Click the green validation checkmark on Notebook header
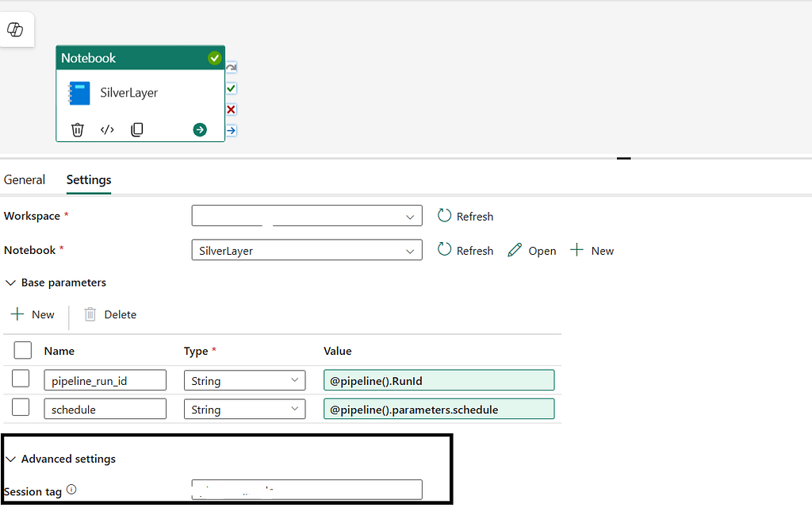 214,58
